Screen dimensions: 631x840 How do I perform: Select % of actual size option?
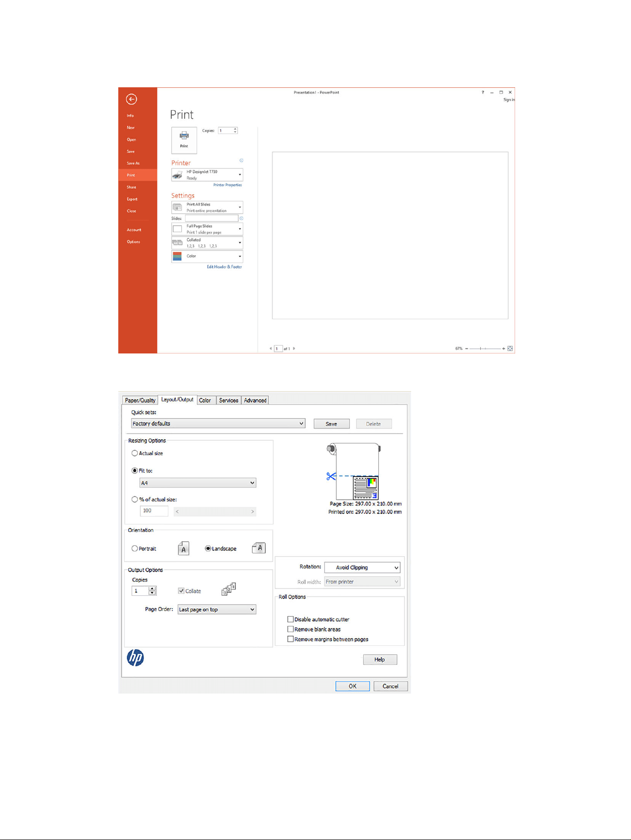(135, 499)
